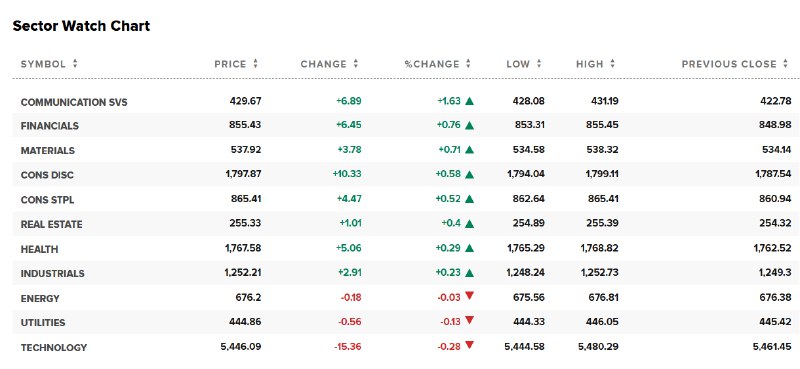Click the %CHANGE column header label
The width and height of the screenshot is (800, 369).
click(432, 64)
